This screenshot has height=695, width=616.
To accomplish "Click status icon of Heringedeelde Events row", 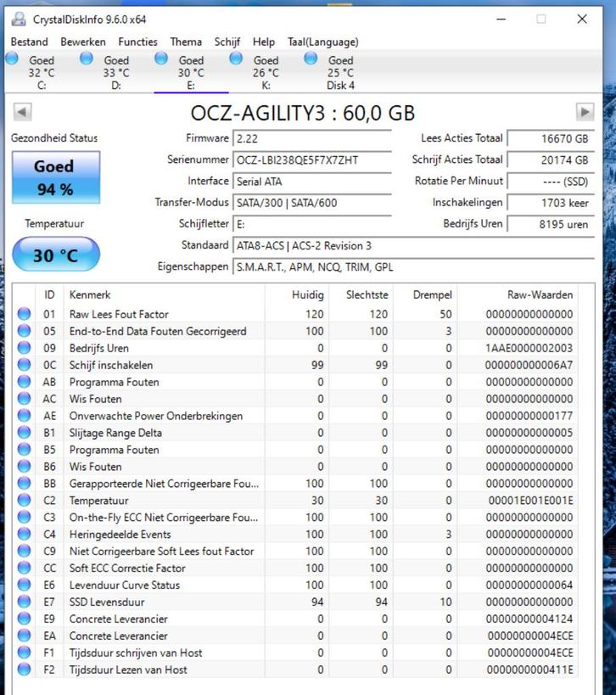I will [x=24, y=534].
